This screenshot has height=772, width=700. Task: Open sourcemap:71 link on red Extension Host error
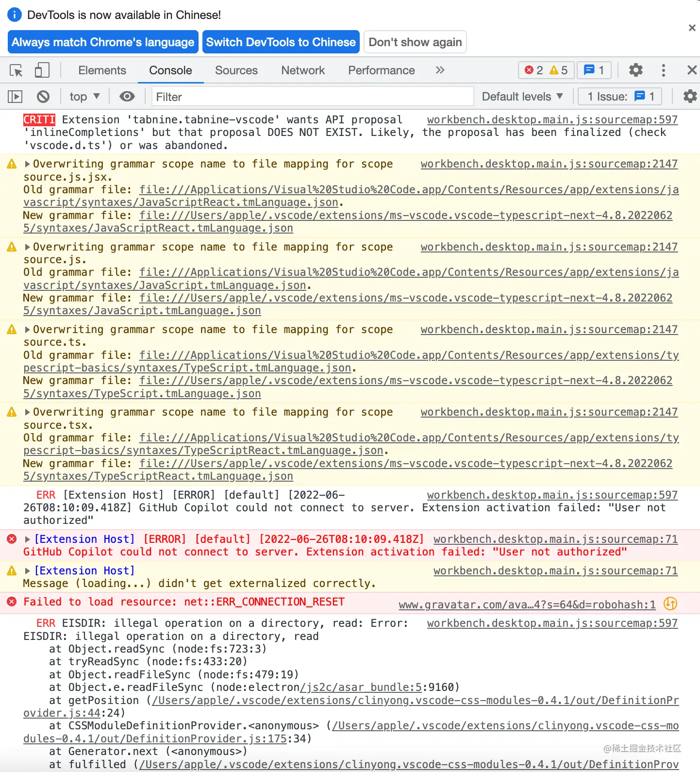[555, 539]
